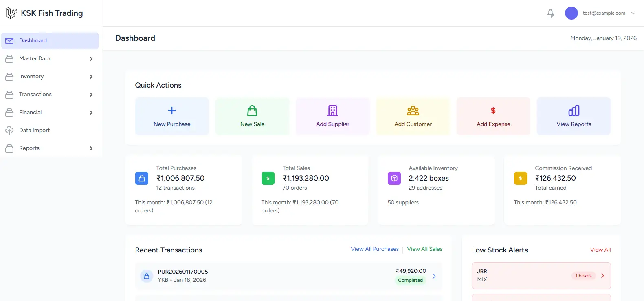
Task: Expand the Financial sidebar arrow
Action: pyautogui.click(x=91, y=113)
